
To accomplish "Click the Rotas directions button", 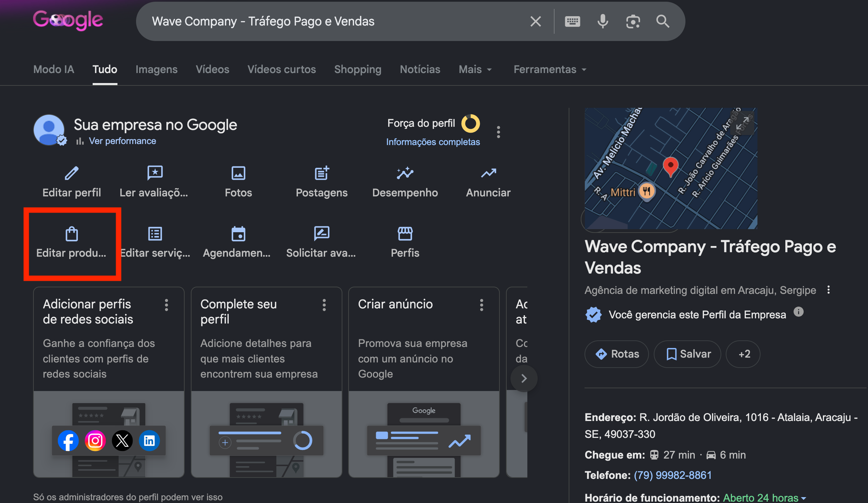I will tap(617, 354).
